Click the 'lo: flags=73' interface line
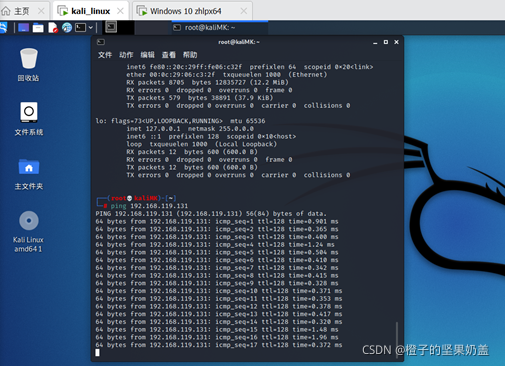 180,121
